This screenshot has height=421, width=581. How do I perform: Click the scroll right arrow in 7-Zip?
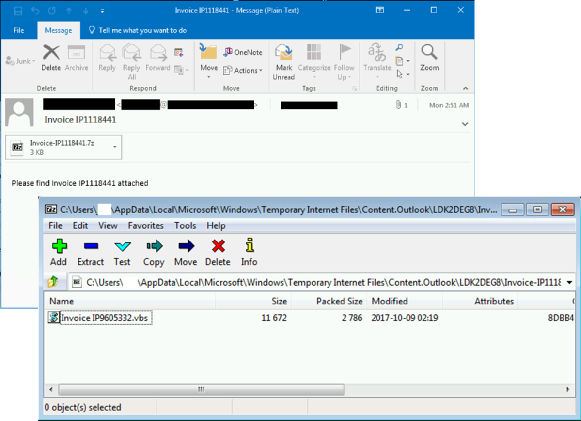pos(567,389)
